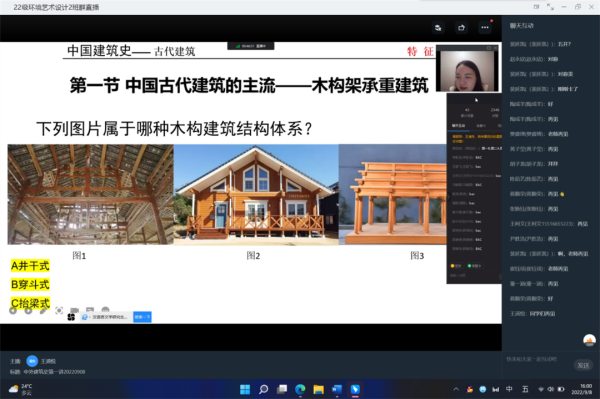Select the 聊天互动 tab in small floating panel
The width and height of the screenshot is (600, 399).
coord(458,125)
